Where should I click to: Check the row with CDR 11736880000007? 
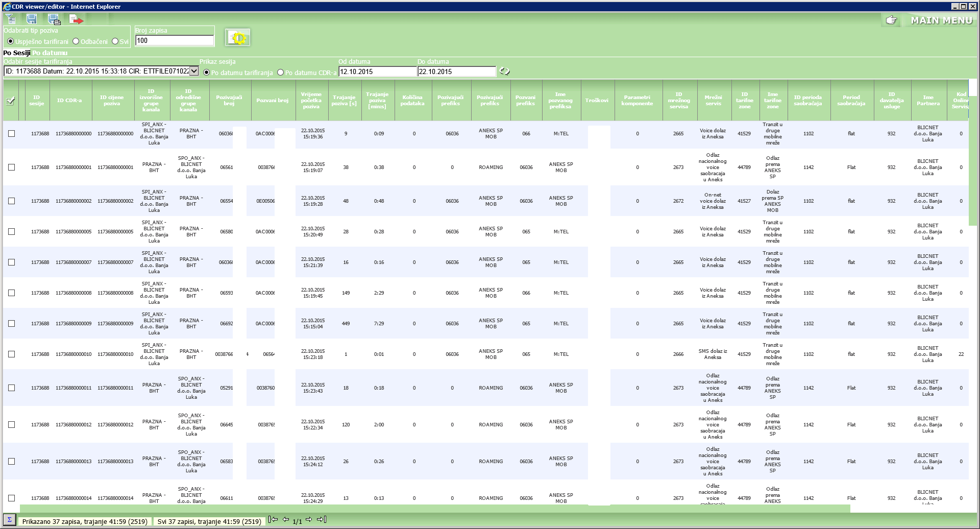(x=11, y=262)
